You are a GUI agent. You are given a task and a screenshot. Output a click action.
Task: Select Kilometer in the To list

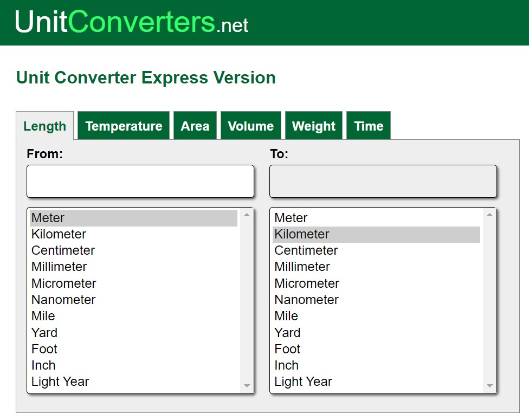pyautogui.click(x=377, y=234)
